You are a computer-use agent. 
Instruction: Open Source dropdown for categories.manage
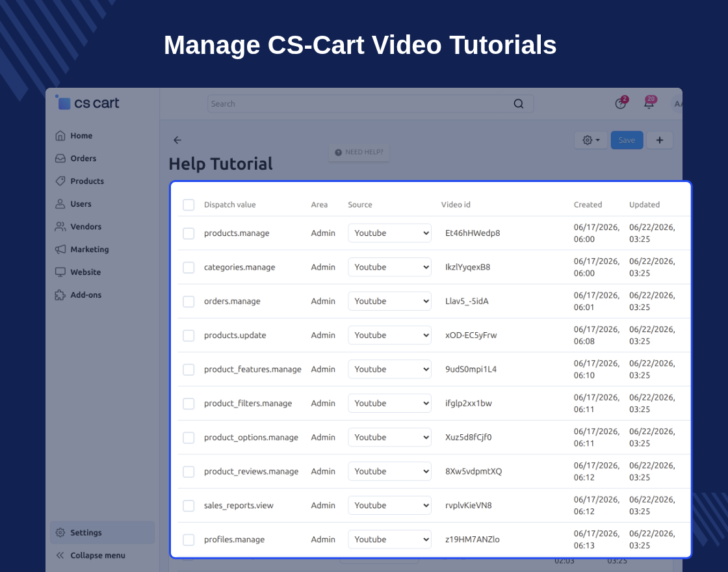389,267
